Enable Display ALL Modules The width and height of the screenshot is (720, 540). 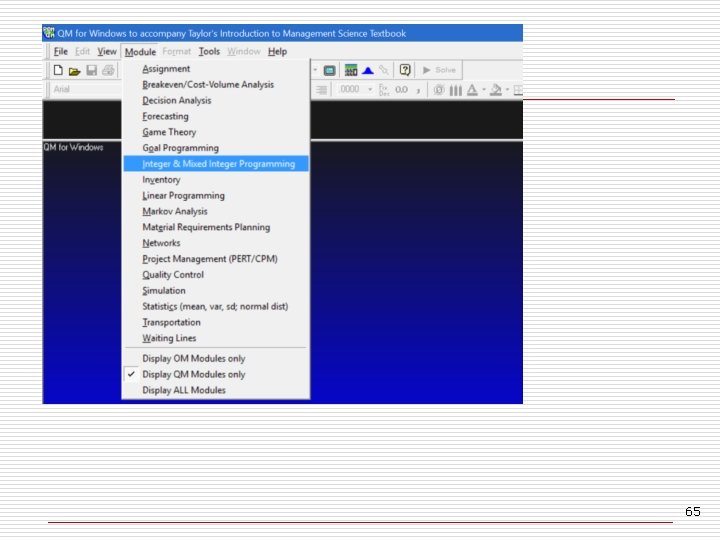(x=216, y=390)
